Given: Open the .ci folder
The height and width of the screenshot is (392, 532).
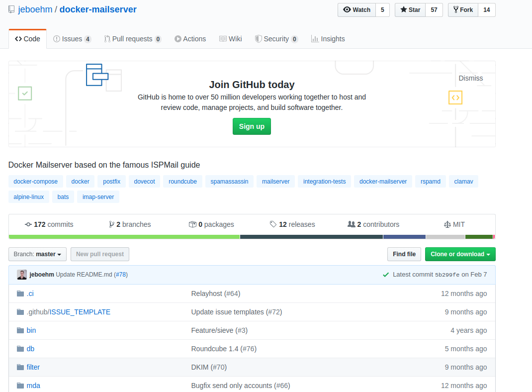Looking at the screenshot, I should [x=30, y=294].
